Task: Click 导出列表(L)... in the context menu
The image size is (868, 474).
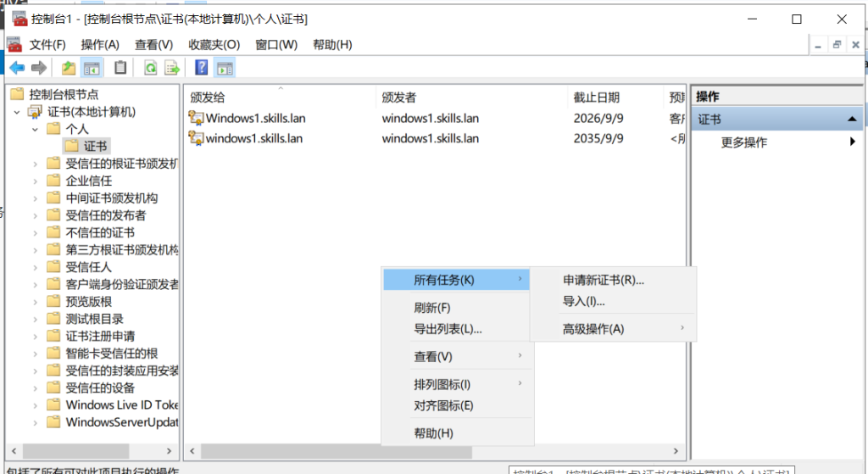Action: pos(448,329)
